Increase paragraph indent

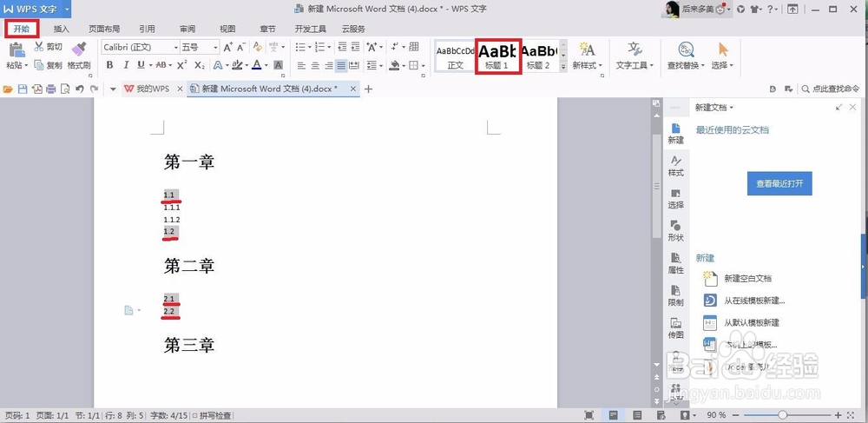click(355, 47)
